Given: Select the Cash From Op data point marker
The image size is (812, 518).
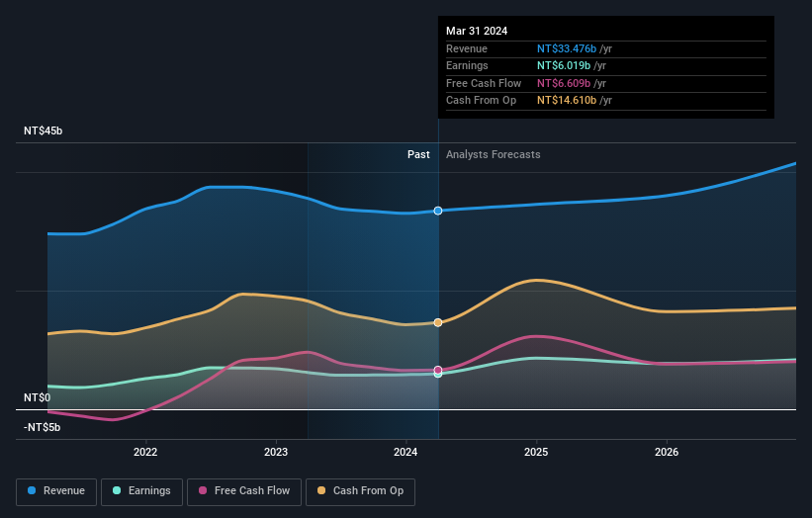Looking at the screenshot, I should pyautogui.click(x=438, y=322).
